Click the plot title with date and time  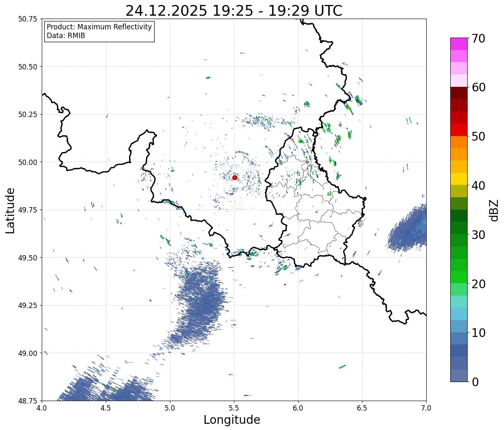pos(234,10)
